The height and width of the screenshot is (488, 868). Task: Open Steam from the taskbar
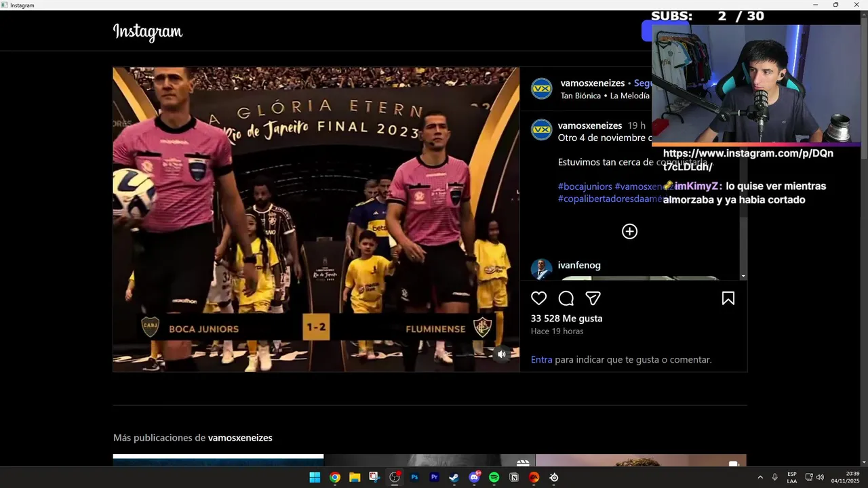click(454, 477)
